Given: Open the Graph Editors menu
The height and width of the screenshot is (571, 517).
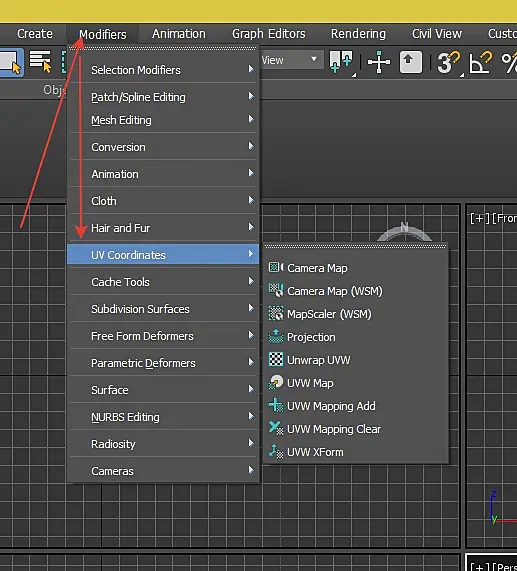Looking at the screenshot, I should 269,34.
